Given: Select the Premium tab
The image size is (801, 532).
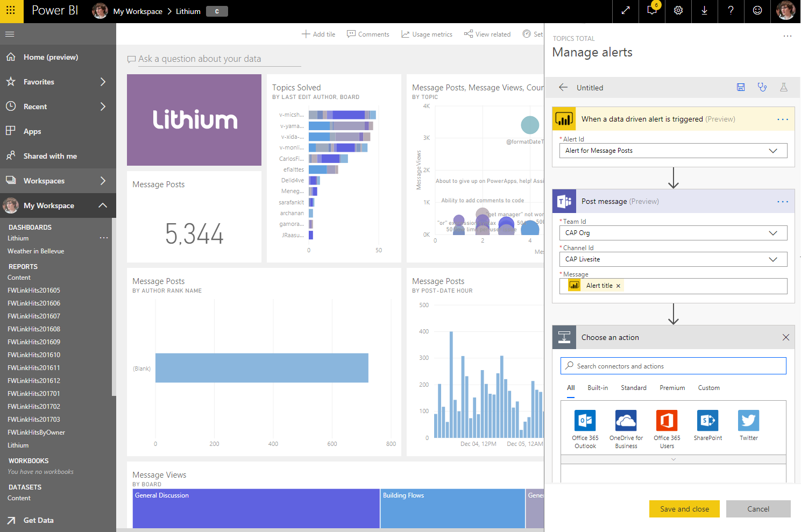Looking at the screenshot, I should 672,388.
